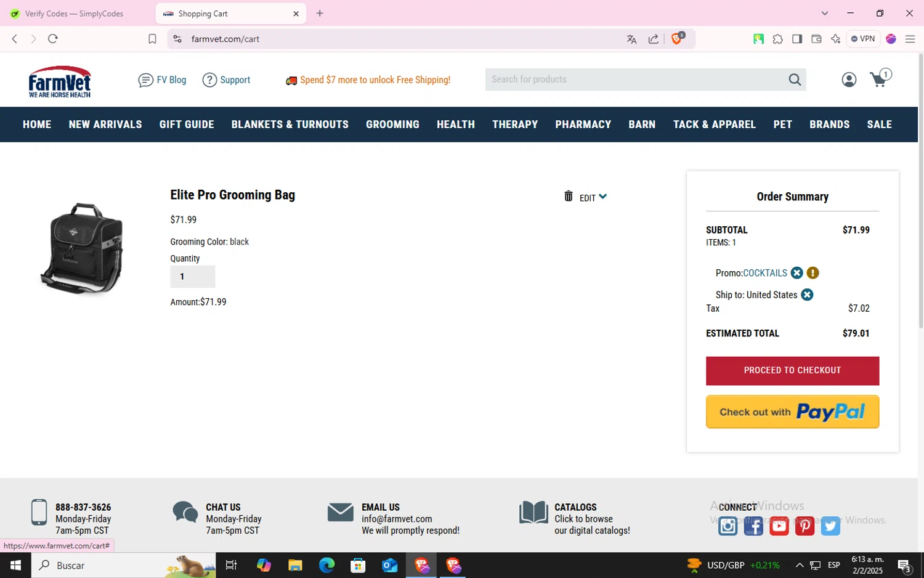Open the CATALOGS book icon
924x578 pixels.
tap(533, 512)
